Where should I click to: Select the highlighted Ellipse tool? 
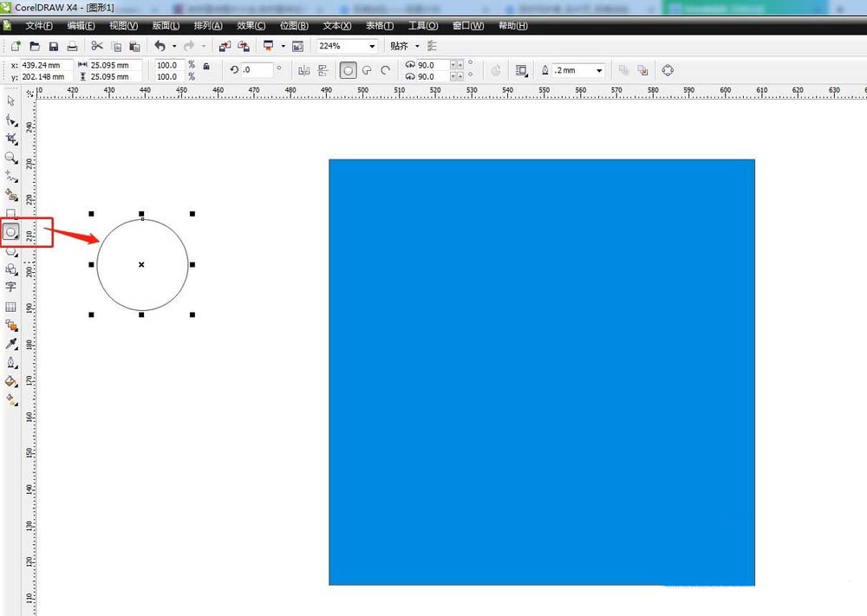[11, 231]
